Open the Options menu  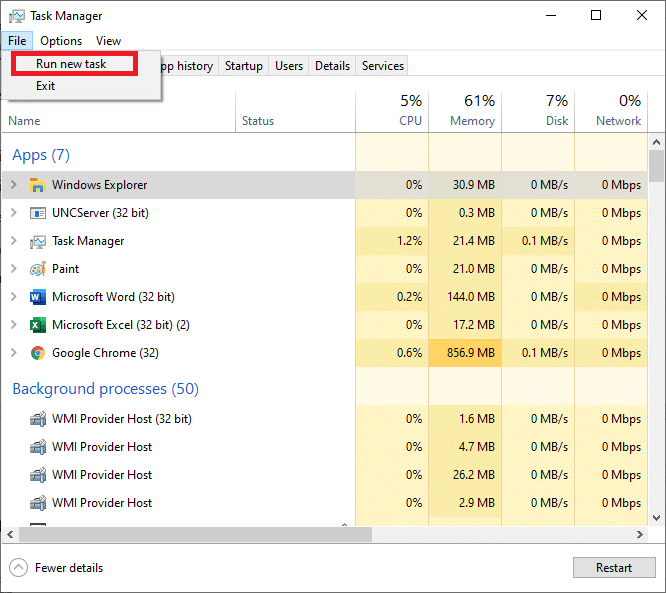click(x=61, y=41)
